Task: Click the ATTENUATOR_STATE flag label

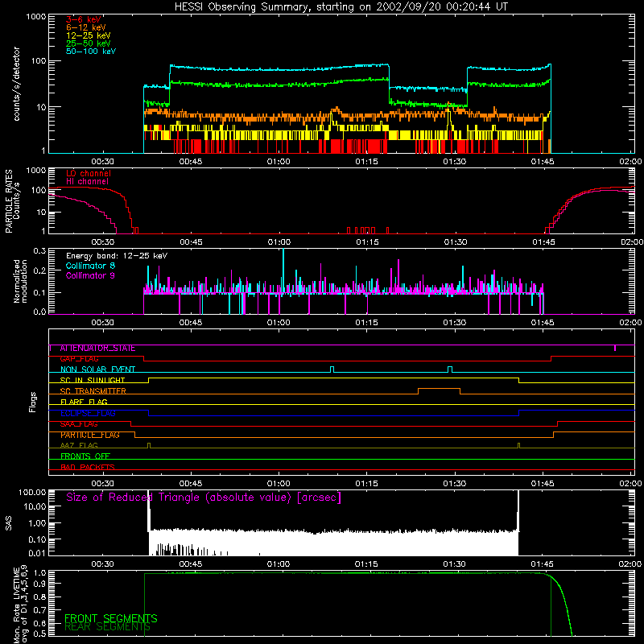Action: click(x=97, y=349)
